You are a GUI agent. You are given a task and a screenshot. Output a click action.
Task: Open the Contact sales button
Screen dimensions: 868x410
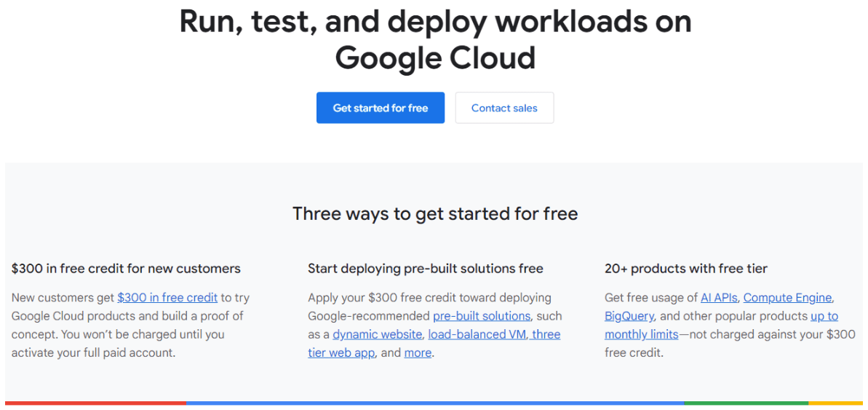tap(504, 108)
